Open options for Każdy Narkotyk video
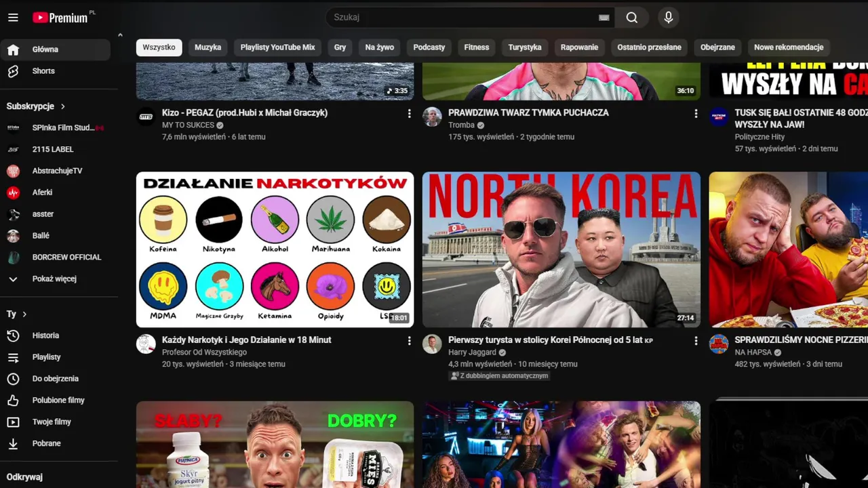 point(409,341)
